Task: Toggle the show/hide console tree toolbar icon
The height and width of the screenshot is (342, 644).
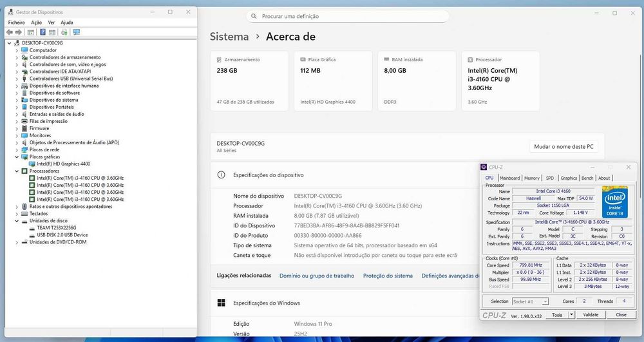Action: pyautogui.click(x=31, y=32)
